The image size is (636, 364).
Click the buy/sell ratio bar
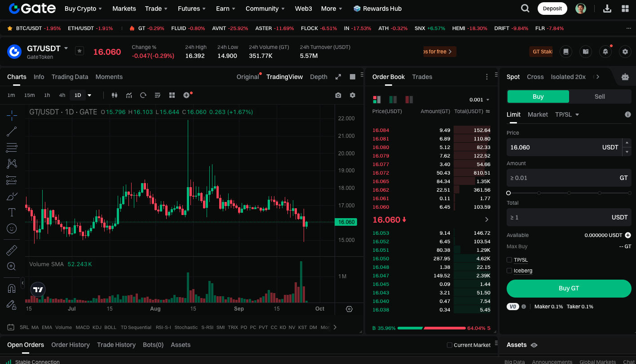coord(432,328)
